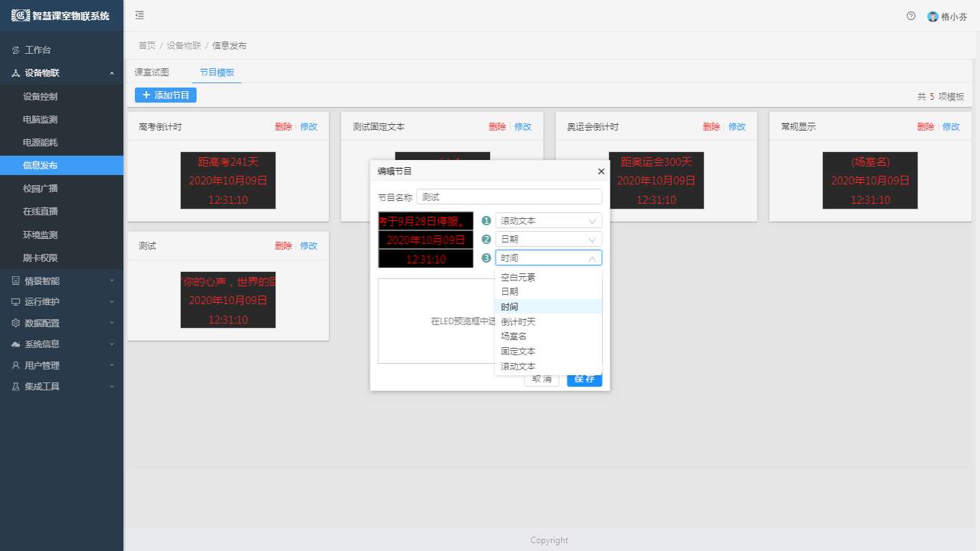Image resolution: width=980 pixels, height=551 pixels.
Task: Select LED line number 1 badge
Action: pyautogui.click(x=486, y=221)
